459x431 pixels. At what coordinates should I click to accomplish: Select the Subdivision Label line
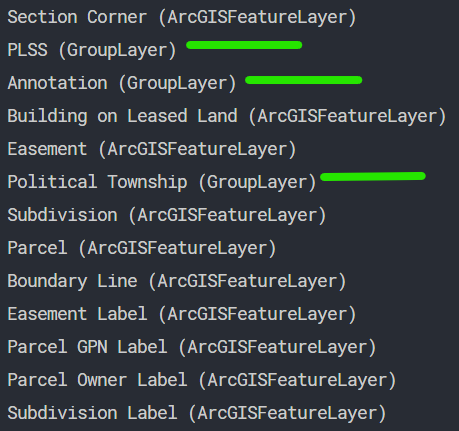click(197, 413)
